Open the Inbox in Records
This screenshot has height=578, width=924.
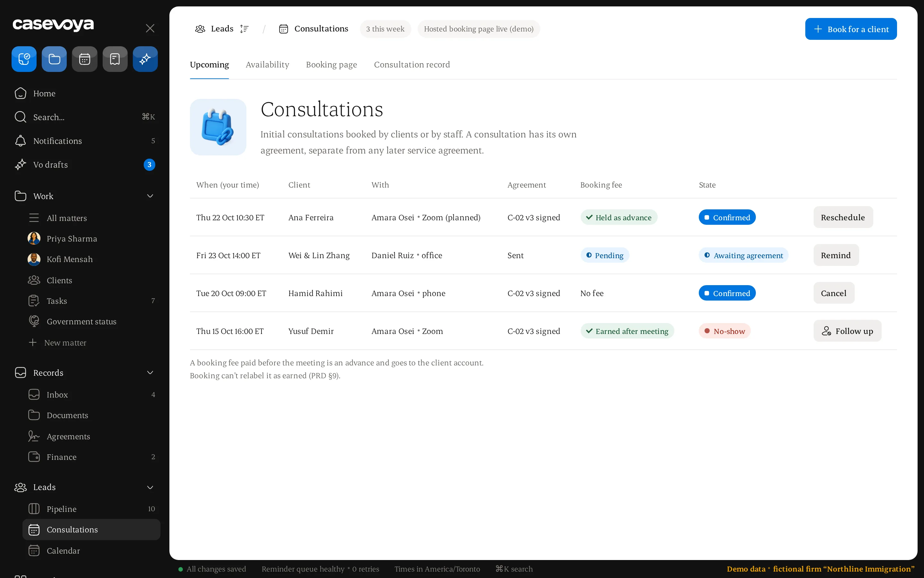[x=91, y=395]
